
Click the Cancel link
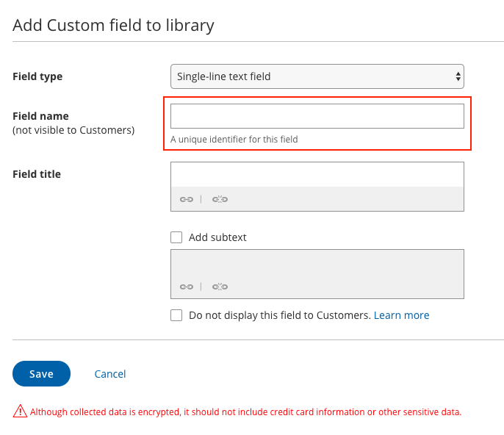pyautogui.click(x=110, y=374)
